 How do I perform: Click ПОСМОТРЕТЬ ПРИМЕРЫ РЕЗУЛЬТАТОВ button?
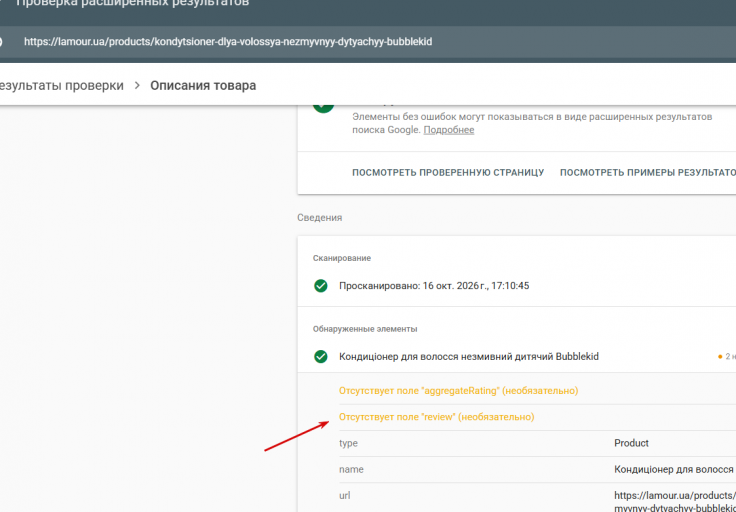648,172
